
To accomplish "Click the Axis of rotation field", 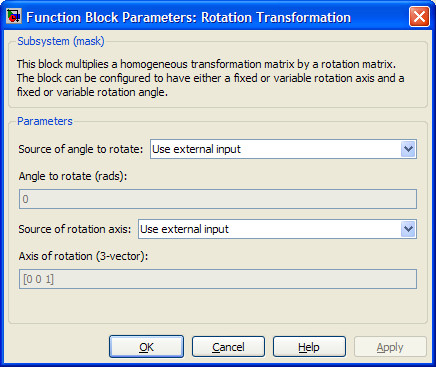I will (218, 279).
